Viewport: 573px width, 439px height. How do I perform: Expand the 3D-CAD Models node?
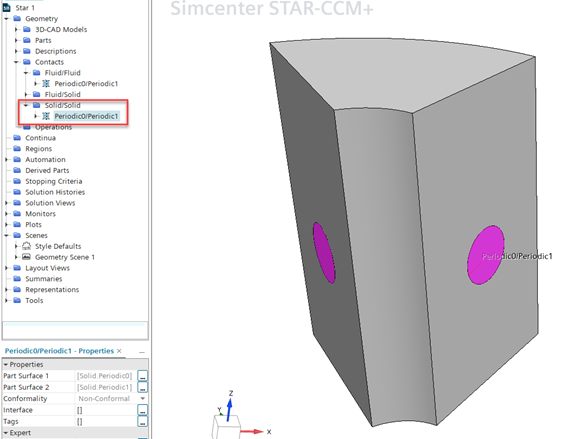(x=16, y=29)
